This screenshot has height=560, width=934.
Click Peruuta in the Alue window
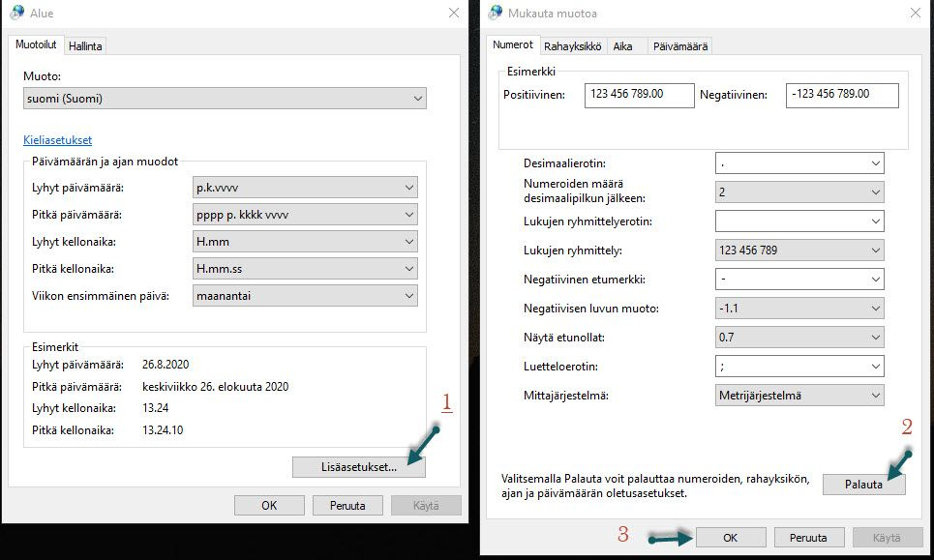point(347,505)
